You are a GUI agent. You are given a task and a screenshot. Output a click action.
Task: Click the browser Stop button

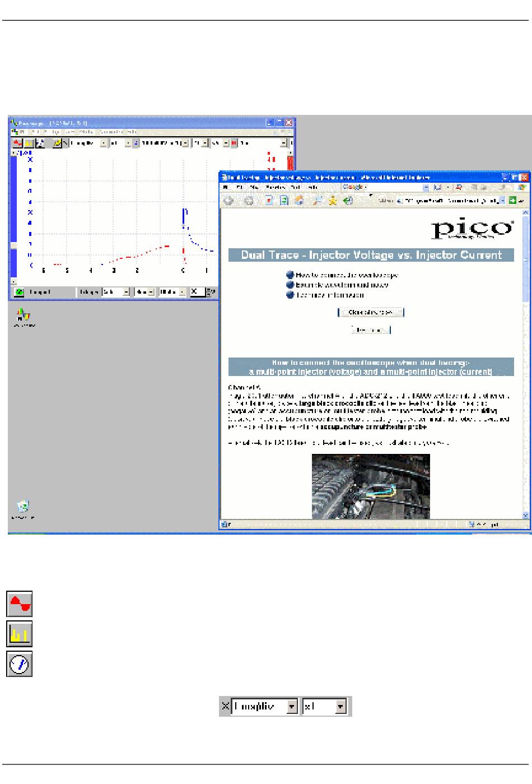[x=269, y=201]
